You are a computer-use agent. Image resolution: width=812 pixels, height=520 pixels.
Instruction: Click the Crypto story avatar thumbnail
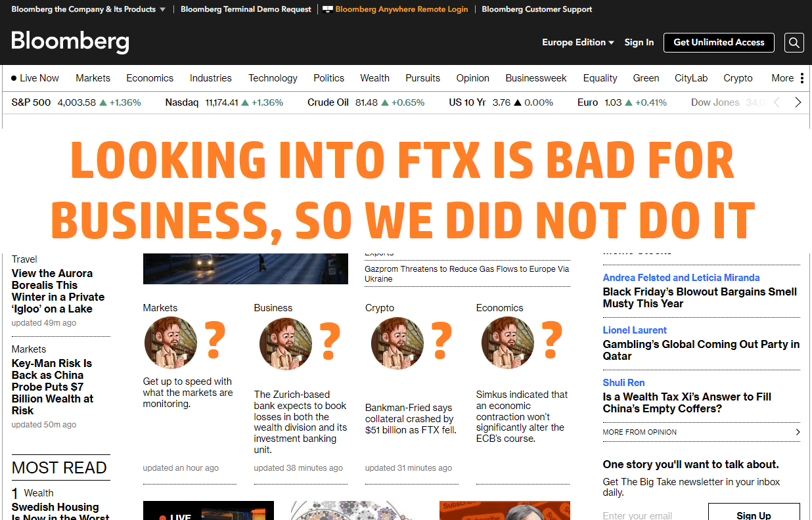pyautogui.click(x=397, y=344)
